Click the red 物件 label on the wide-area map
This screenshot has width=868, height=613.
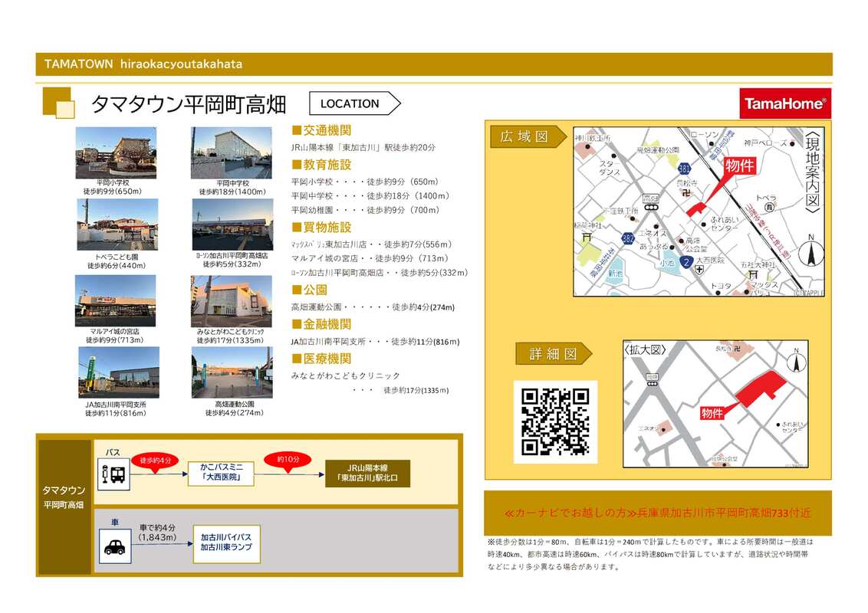tap(740, 166)
